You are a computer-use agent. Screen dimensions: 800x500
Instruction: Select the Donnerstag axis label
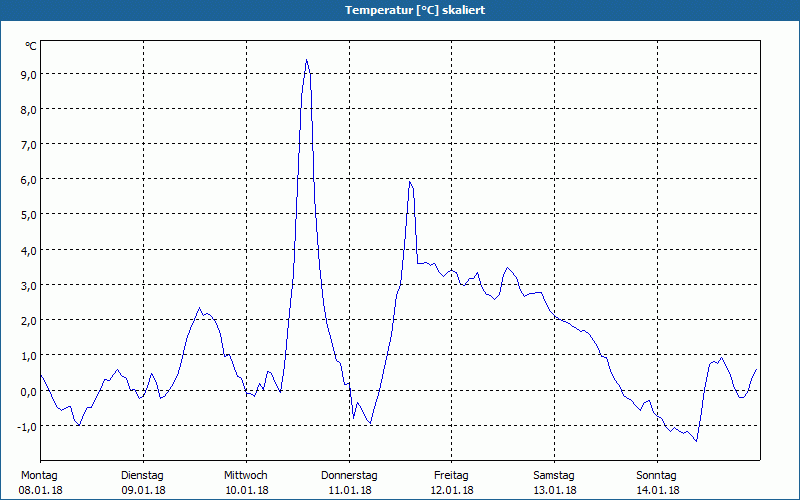pos(349,476)
